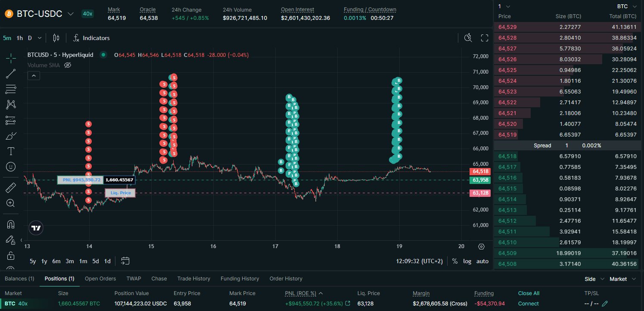Switch to the Open Orders tab

click(x=100, y=279)
